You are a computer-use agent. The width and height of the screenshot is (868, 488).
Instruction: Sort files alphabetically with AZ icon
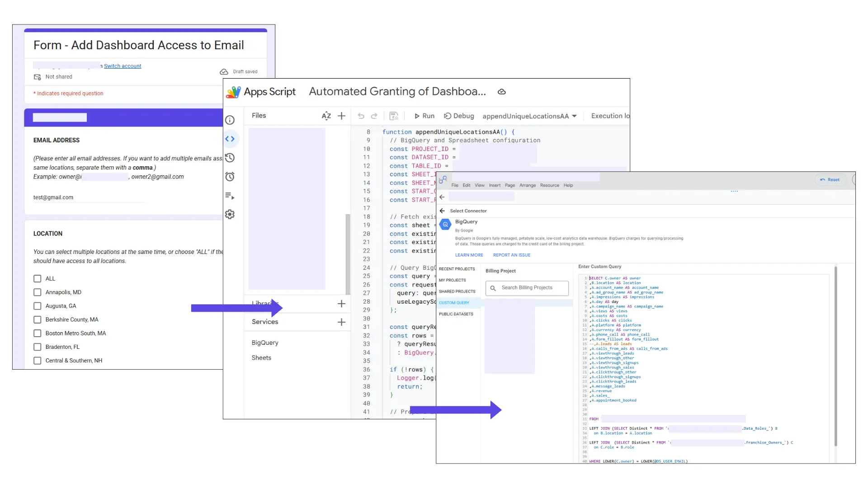pos(326,116)
